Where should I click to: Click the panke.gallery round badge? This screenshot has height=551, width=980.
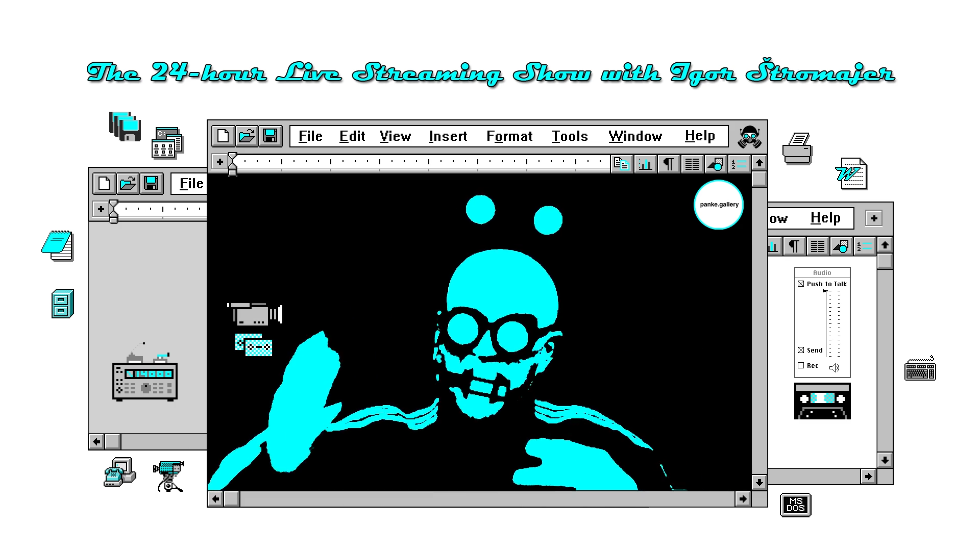point(719,205)
